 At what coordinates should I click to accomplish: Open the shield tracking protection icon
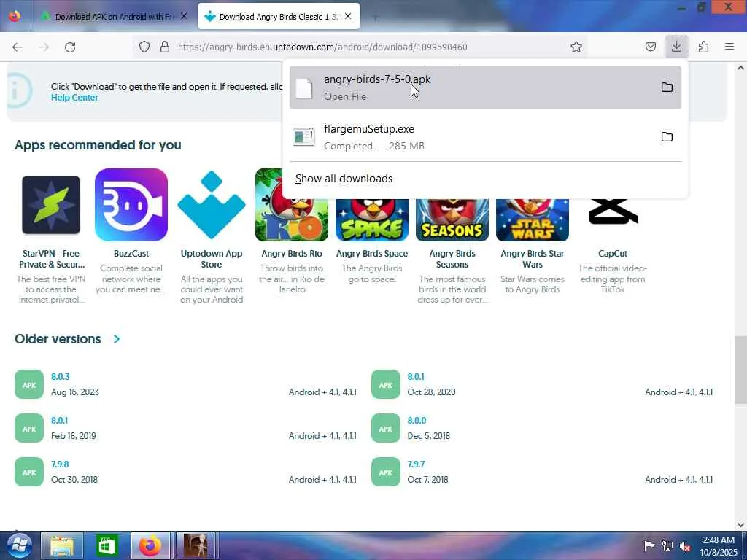[144, 47]
